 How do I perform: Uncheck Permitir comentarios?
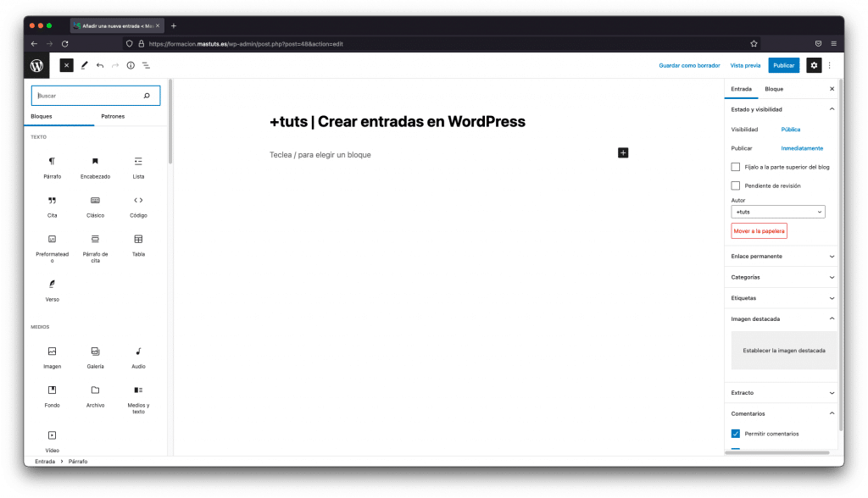735,434
